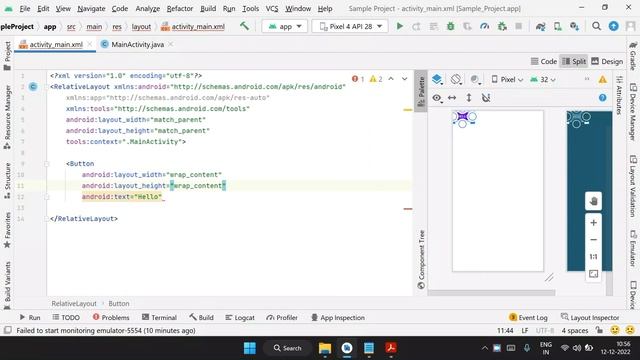Go to next highlighted error arrow
Viewport: 640px width, 360px height.
[x=404, y=79]
